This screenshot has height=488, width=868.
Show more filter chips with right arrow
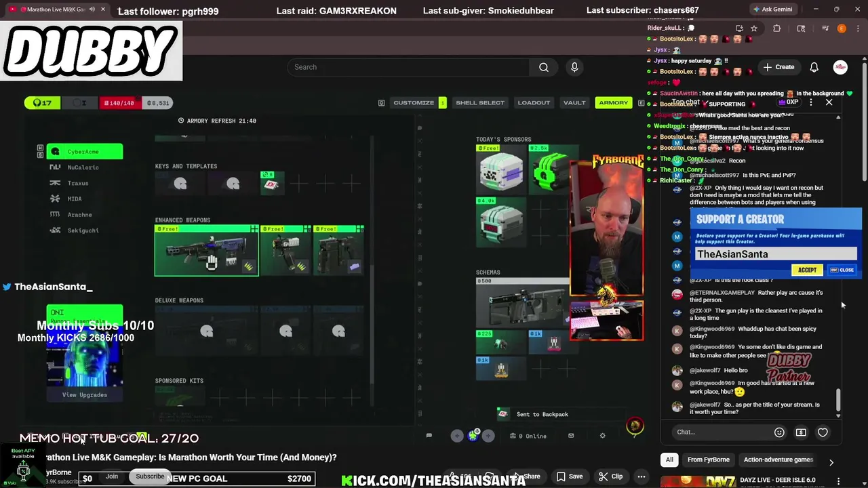pos(831,462)
